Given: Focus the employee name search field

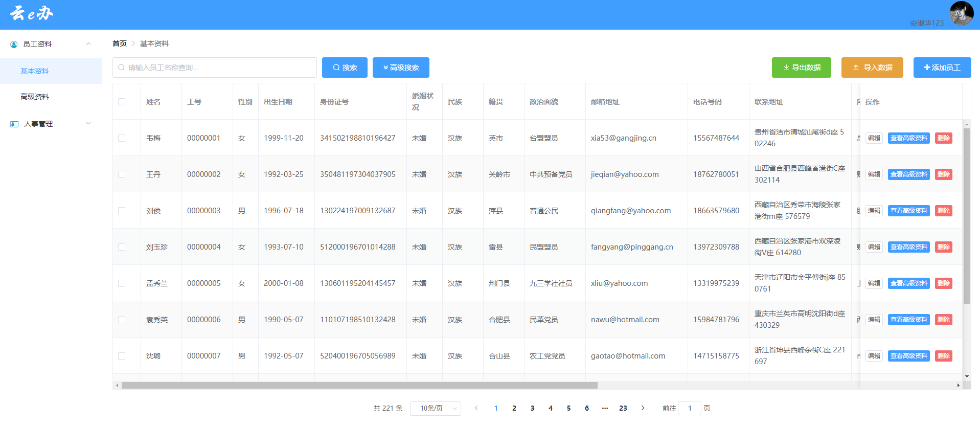Looking at the screenshot, I should coord(215,68).
